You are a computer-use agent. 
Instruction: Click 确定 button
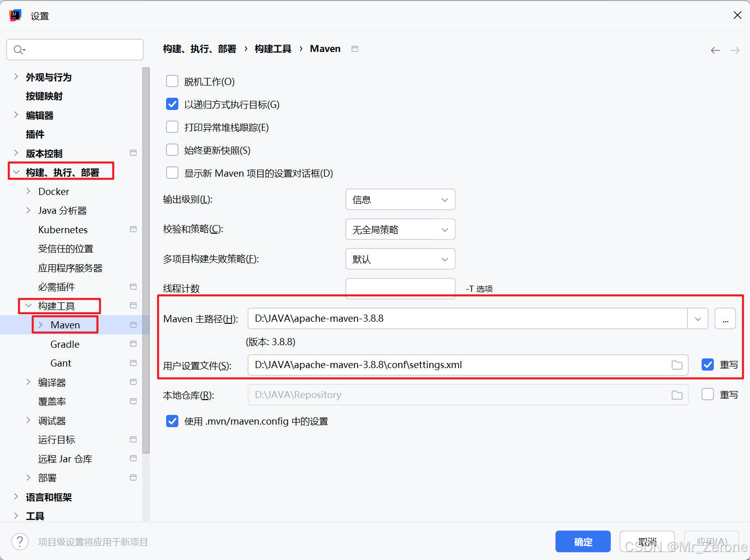point(583,542)
